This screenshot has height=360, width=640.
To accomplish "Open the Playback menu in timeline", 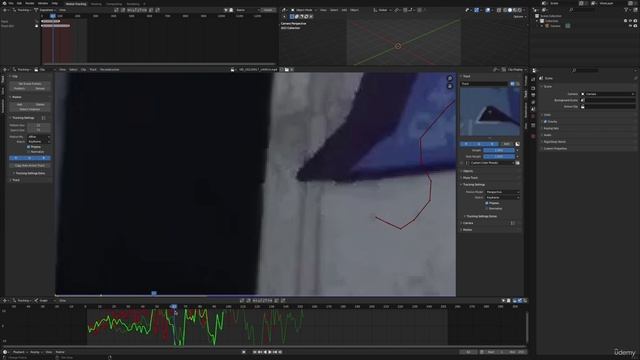I will pyautogui.click(x=20, y=352).
